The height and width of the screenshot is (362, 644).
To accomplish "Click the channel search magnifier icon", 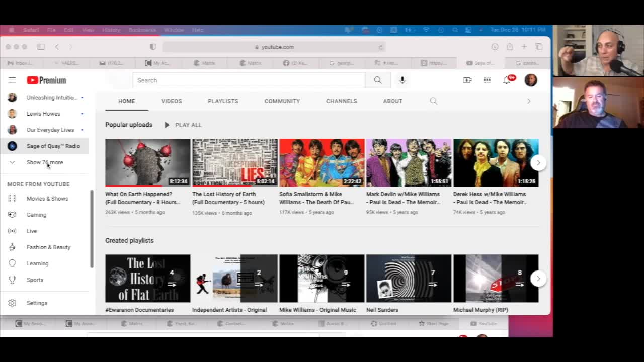I will click(433, 101).
